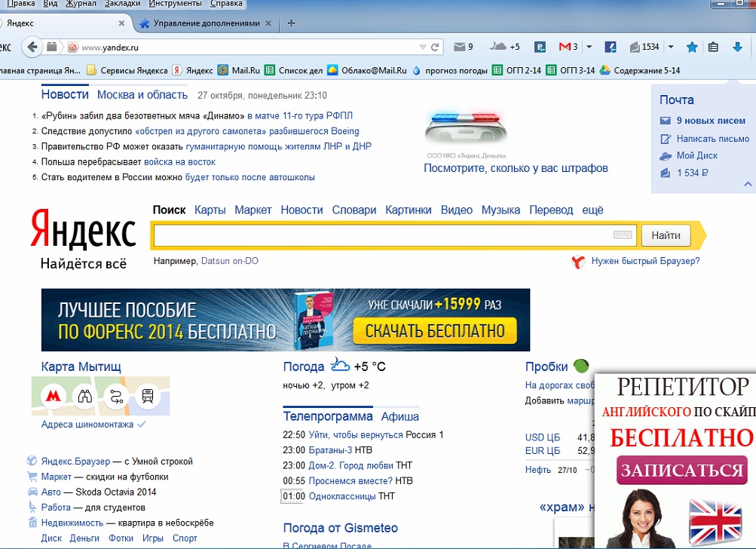Open Карты service link
The height and width of the screenshot is (549, 756).
click(210, 210)
